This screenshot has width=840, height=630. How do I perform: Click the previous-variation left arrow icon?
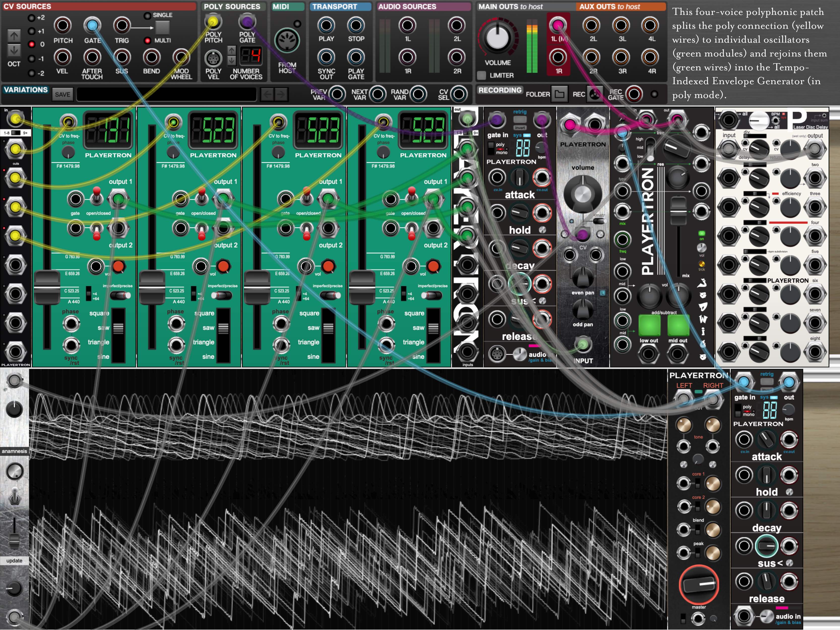click(x=267, y=94)
